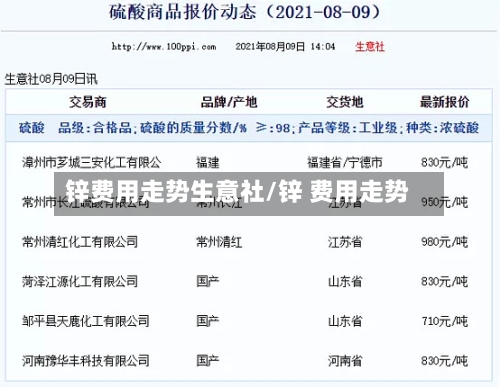Image resolution: width=500 pixels, height=388 pixels.
Task: Click 山东省 in the 邹平县天鹿 row
Action: (345, 321)
